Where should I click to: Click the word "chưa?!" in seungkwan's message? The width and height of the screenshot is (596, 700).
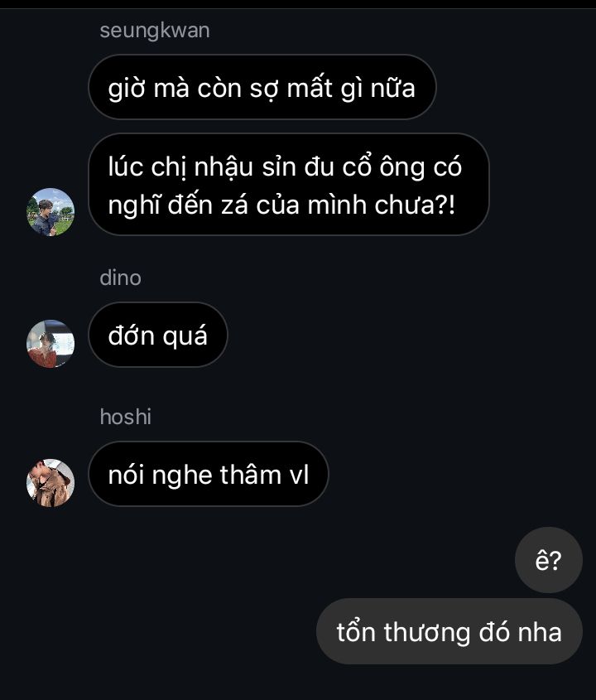[x=415, y=205]
